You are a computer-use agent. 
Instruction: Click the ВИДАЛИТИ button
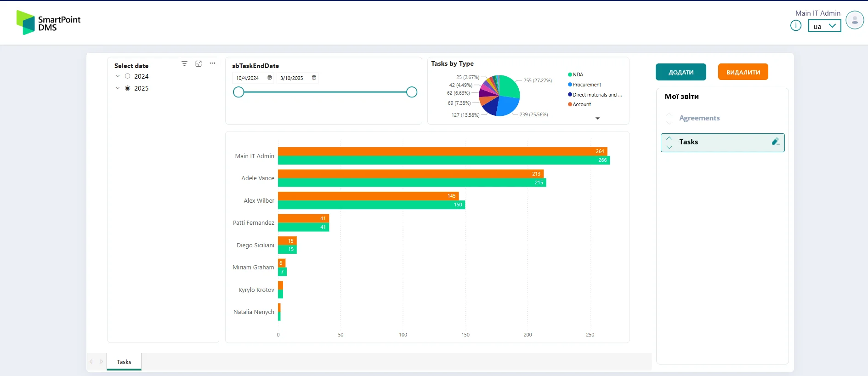[x=743, y=72]
